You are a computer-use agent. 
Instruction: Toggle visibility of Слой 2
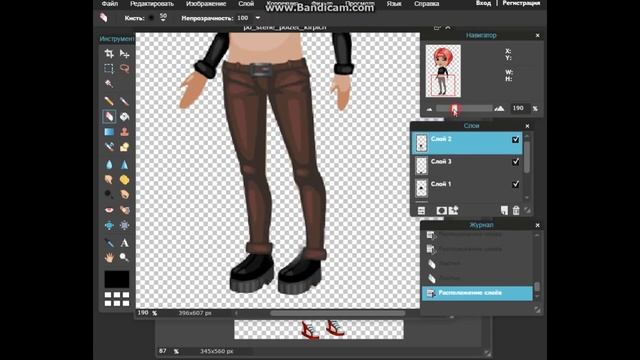pyautogui.click(x=516, y=140)
